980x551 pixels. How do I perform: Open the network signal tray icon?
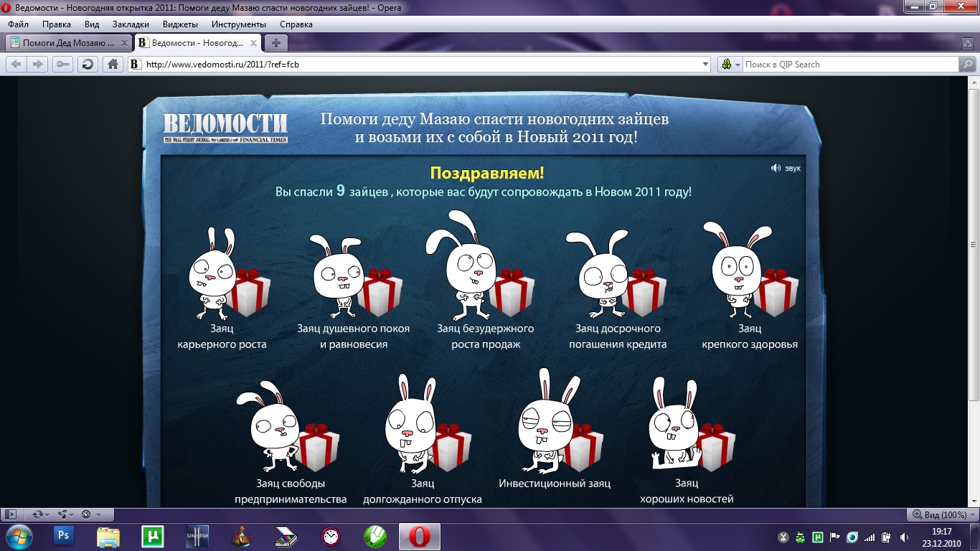(870, 537)
